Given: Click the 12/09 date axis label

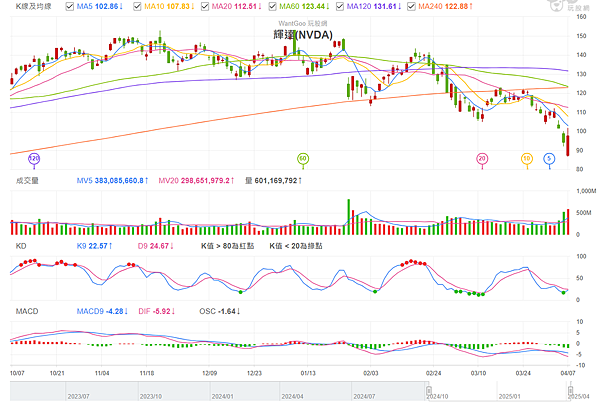Looking at the screenshot, I should [x=209, y=373].
